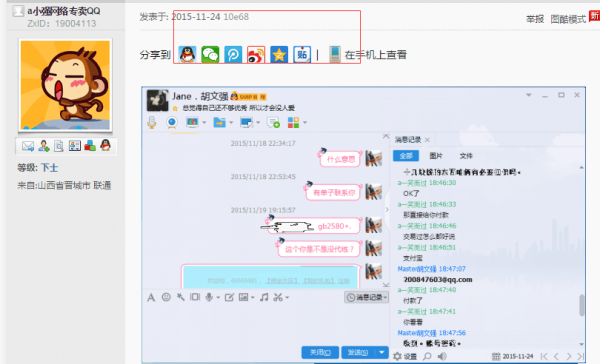Open the colored blocks icon under the avatar
Viewport: 600px width, 364px height.
90,146
